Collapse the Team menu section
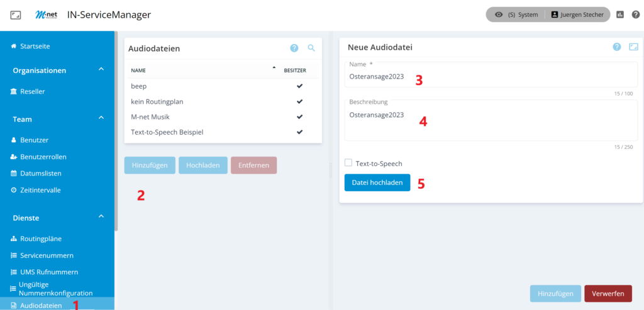Screen dimensions: 644x310 [101, 118]
